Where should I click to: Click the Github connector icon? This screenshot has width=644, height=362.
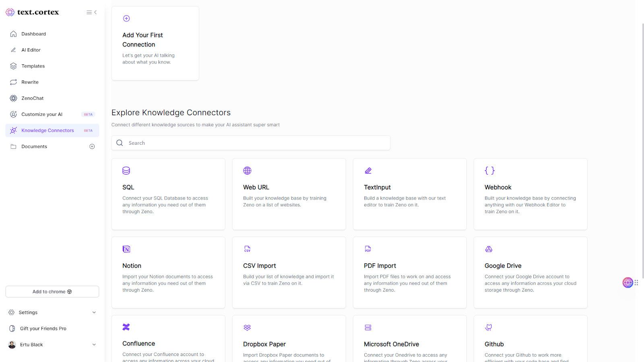(x=489, y=327)
